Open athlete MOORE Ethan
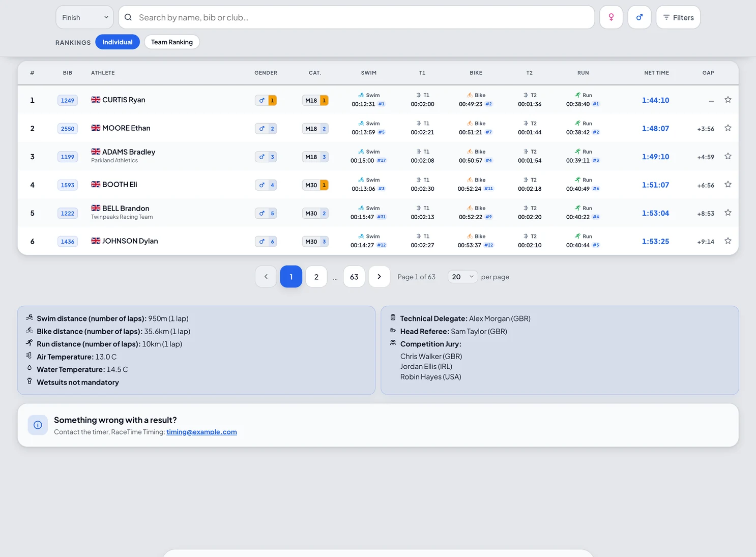756x557 pixels. (x=126, y=128)
